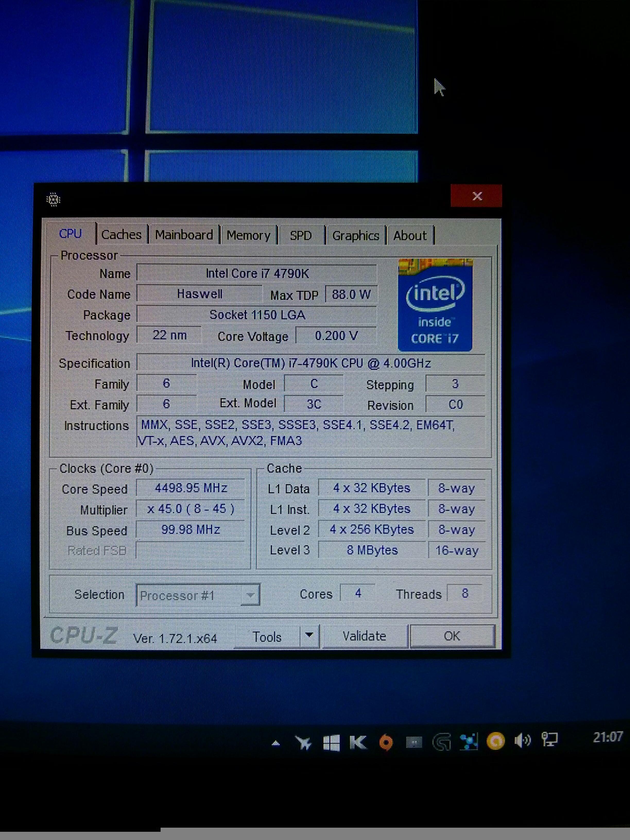
Task: Open the K-shaped tray icon
Action: pos(358,742)
